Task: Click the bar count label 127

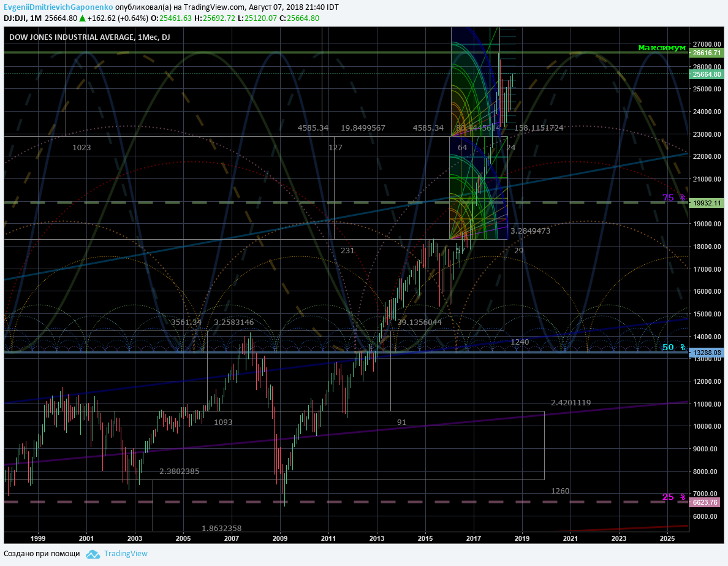Action: [x=335, y=148]
